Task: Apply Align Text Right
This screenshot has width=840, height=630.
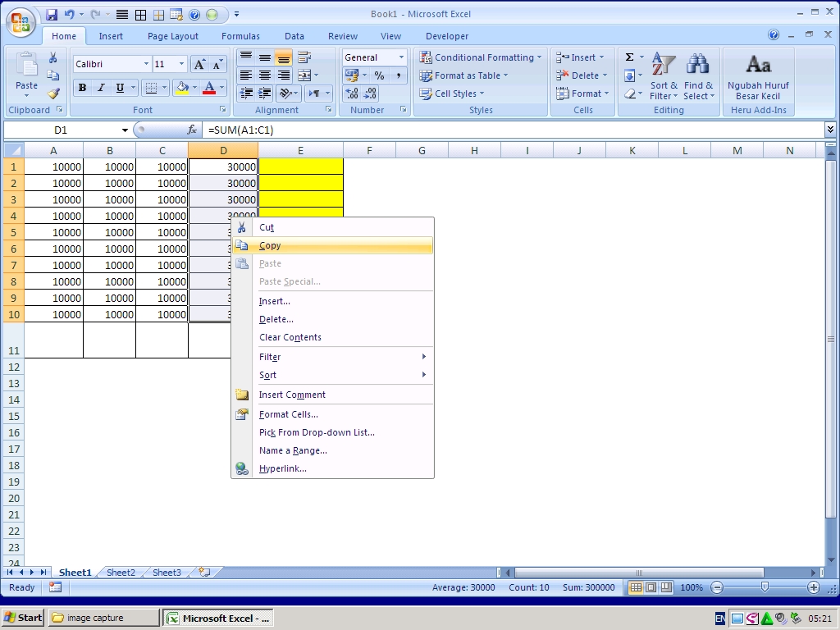Action: point(283,75)
